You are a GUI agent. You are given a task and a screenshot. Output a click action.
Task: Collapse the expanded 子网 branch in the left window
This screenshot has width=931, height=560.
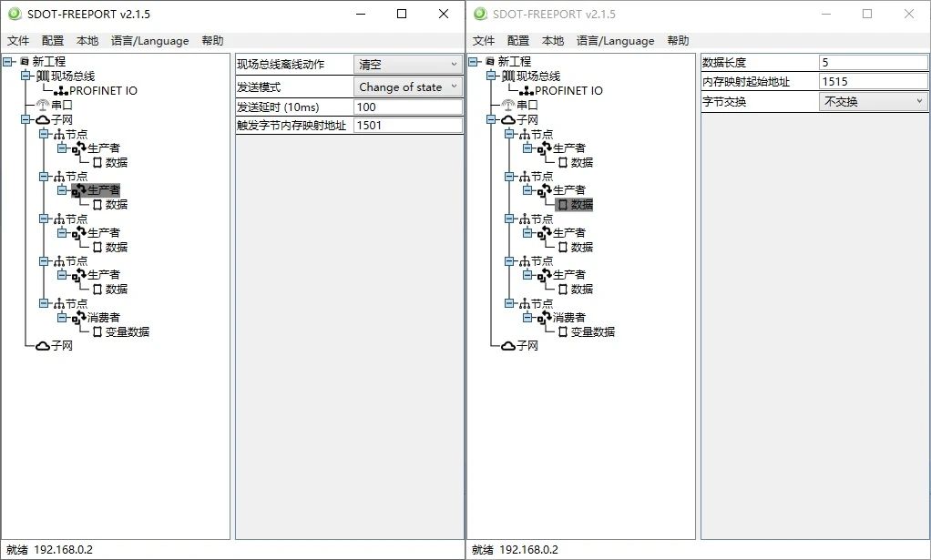point(26,120)
